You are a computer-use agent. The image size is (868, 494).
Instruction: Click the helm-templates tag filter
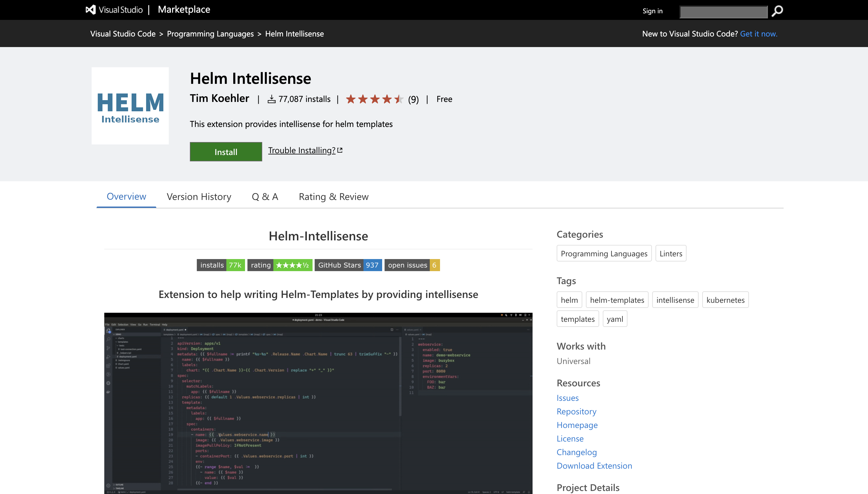[618, 299]
